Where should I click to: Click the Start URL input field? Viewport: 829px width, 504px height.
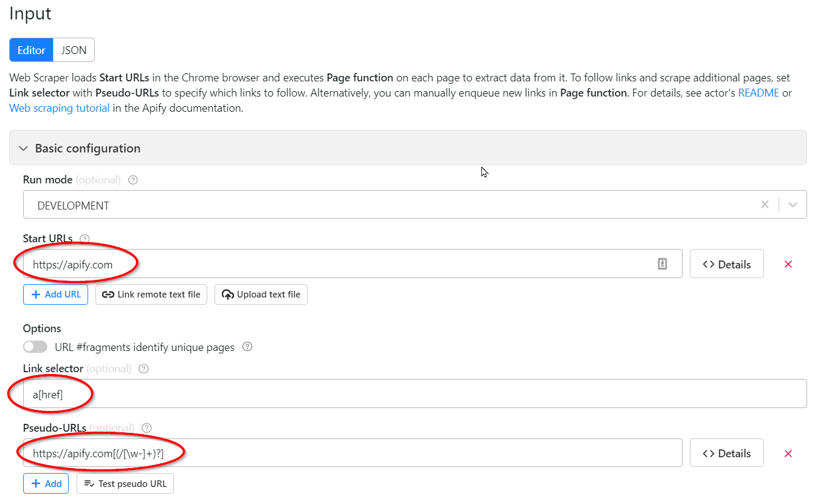[x=353, y=264]
